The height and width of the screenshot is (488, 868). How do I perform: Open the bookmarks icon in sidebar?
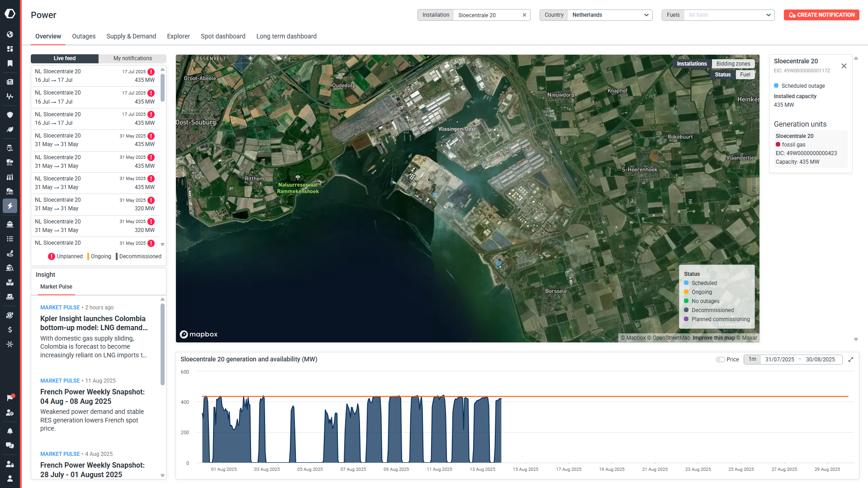pyautogui.click(x=10, y=63)
